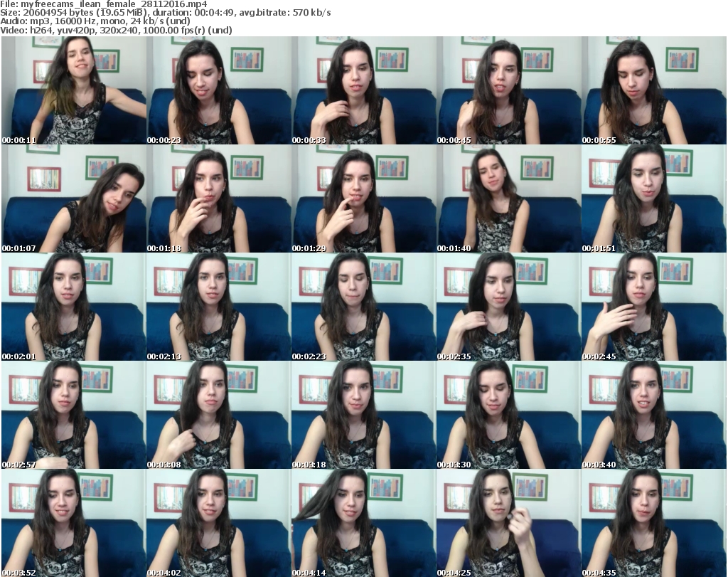The height and width of the screenshot is (577, 728).
Task: Select the frame marked 00:04:25
Action: click(508, 523)
